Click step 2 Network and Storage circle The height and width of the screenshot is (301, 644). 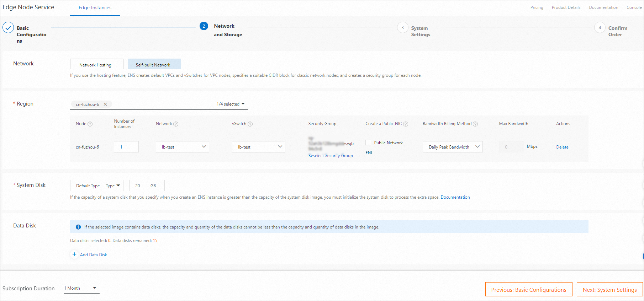pyautogui.click(x=204, y=26)
